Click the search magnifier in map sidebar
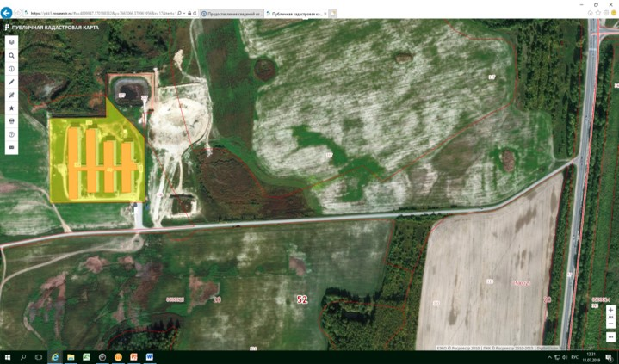 tap(11, 55)
